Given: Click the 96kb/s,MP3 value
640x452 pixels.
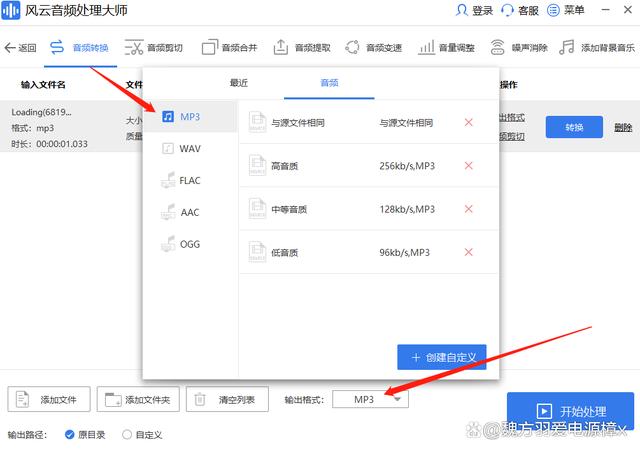Looking at the screenshot, I should point(404,252).
